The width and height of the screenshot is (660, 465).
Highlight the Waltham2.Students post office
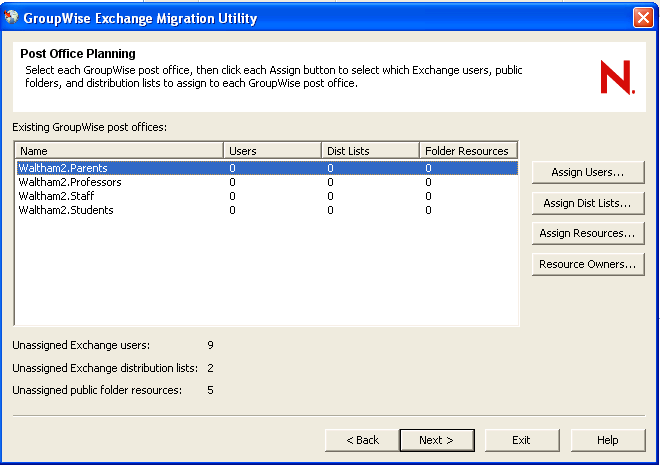point(66,210)
